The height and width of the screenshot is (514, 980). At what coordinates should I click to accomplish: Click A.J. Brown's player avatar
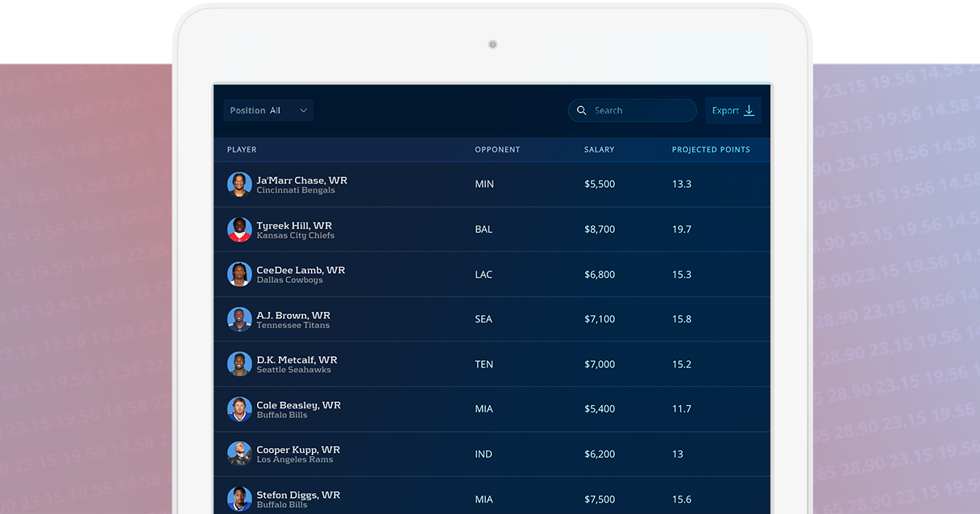[239, 319]
